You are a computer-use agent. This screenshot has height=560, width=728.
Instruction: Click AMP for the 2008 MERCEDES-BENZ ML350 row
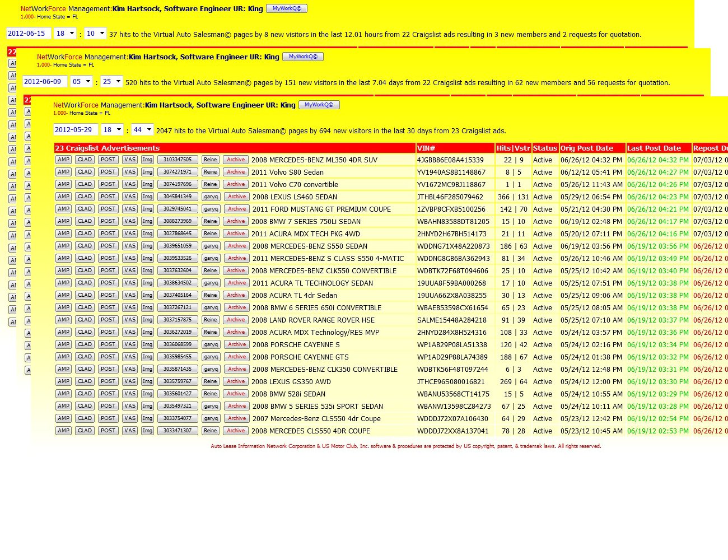coord(64,160)
